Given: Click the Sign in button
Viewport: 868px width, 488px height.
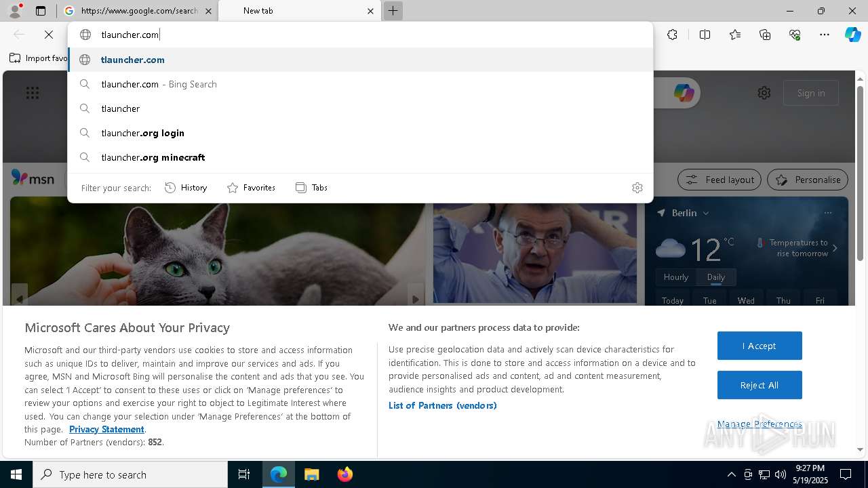Looking at the screenshot, I should tap(811, 93).
